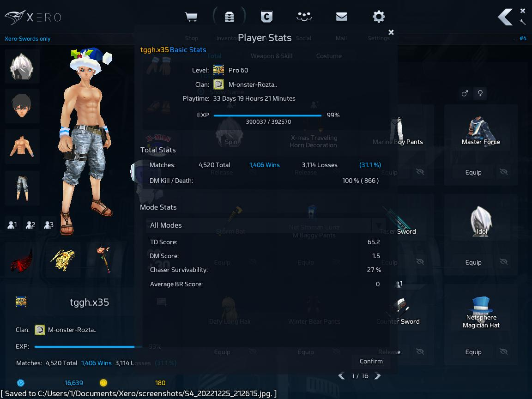The height and width of the screenshot is (399, 532).
Task: Hide the Netsphere Magician Hat item
Action: 504,352
